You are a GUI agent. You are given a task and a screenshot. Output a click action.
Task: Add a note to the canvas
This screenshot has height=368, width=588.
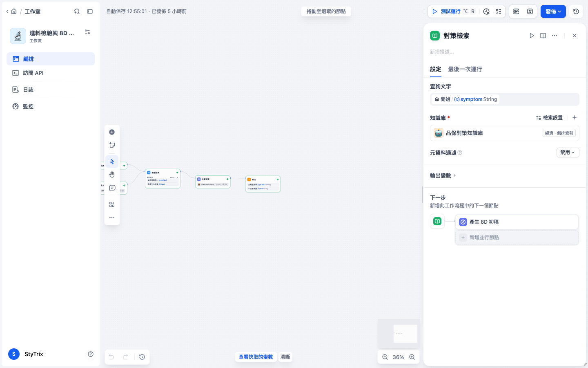[x=112, y=145]
